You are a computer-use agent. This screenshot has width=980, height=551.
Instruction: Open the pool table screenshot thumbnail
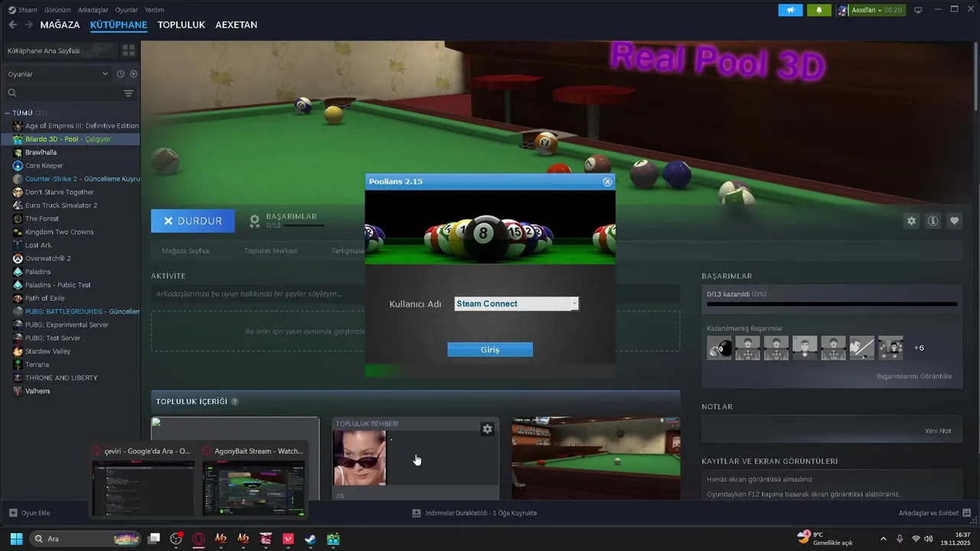[596, 458]
